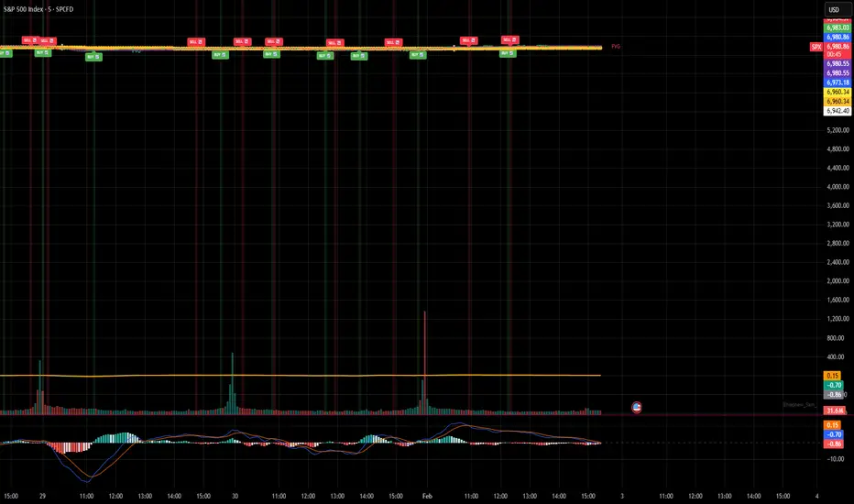Select the red 31.6M volume label
The height and width of the screenshot is (504, 854).
(x=834, y=411)
